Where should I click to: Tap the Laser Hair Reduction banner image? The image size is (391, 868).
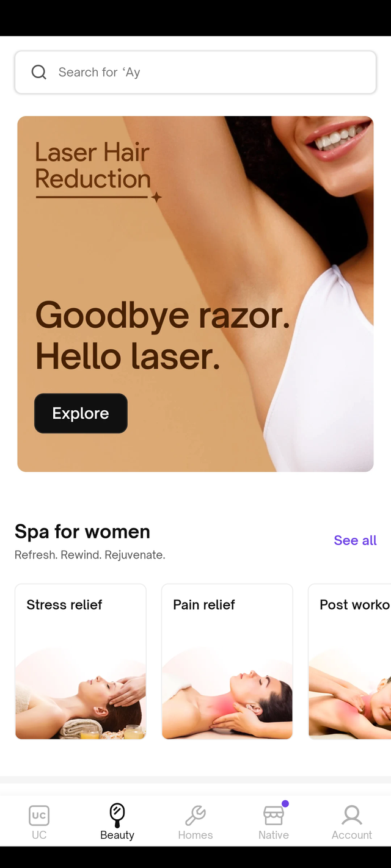195,294
